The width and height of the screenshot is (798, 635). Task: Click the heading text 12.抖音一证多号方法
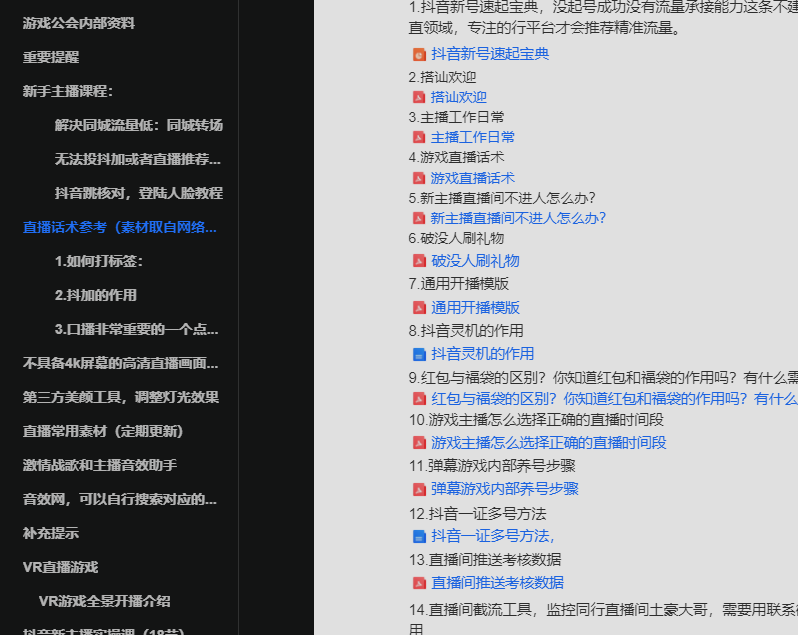pos(477,514)
